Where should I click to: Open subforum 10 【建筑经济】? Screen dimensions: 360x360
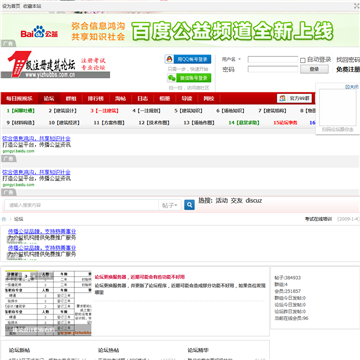[x=64, y=123]
